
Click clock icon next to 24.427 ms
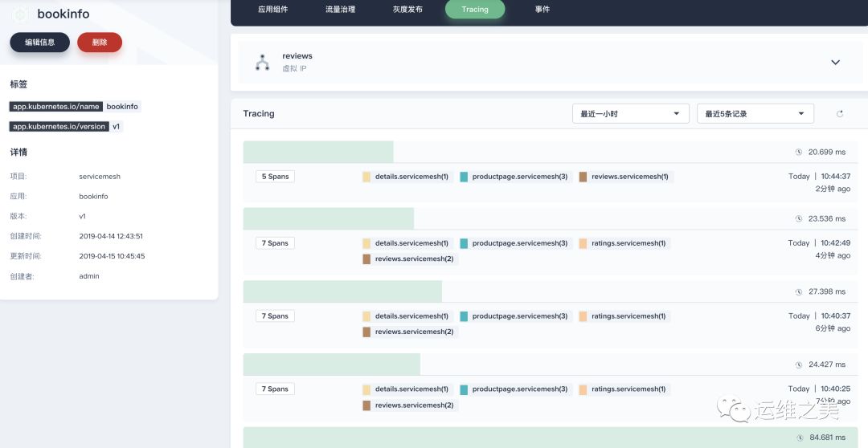799,365
